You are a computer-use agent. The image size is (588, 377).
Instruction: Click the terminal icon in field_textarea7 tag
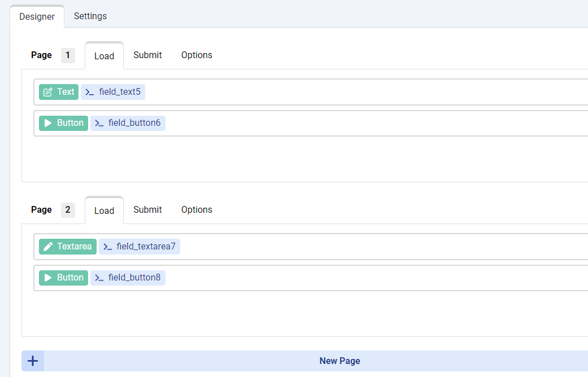click(x=108, y=247)
